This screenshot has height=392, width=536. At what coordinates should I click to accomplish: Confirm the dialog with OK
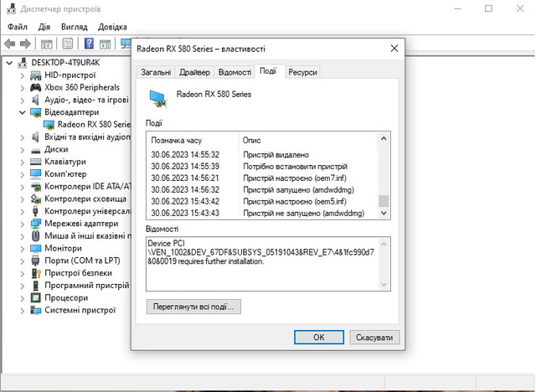319,338
